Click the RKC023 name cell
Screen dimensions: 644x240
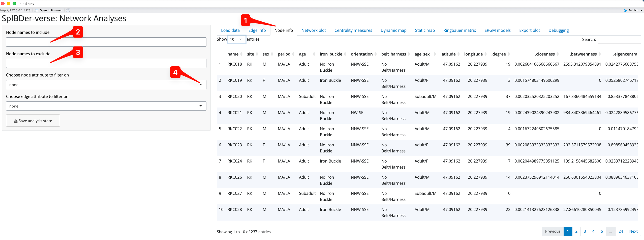coord(235,145)
